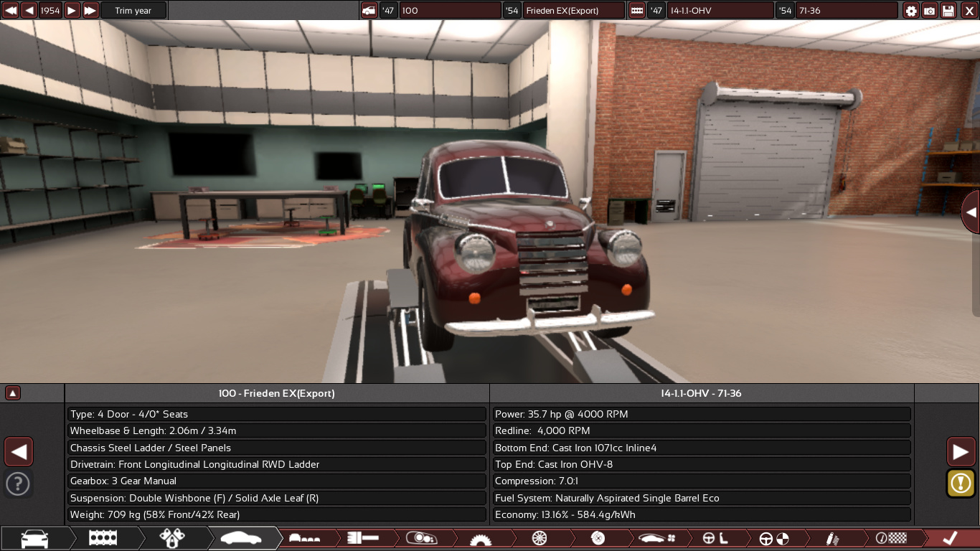The width and height of the screenshot is (980, 551).
Task: Open the Trim year selector
Action: pos(133,11)
